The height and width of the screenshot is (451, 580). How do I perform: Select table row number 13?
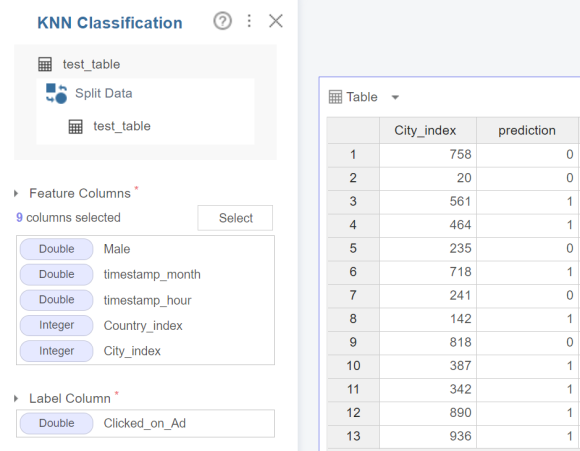tap(353, 436)
